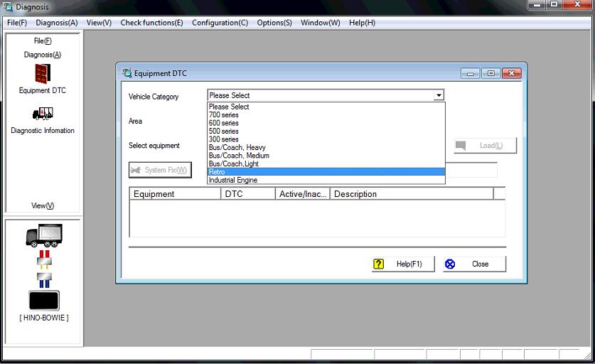This screenshot has height=364, width=595.
Task: Click the 'Area' label
Action: point(135,121)
